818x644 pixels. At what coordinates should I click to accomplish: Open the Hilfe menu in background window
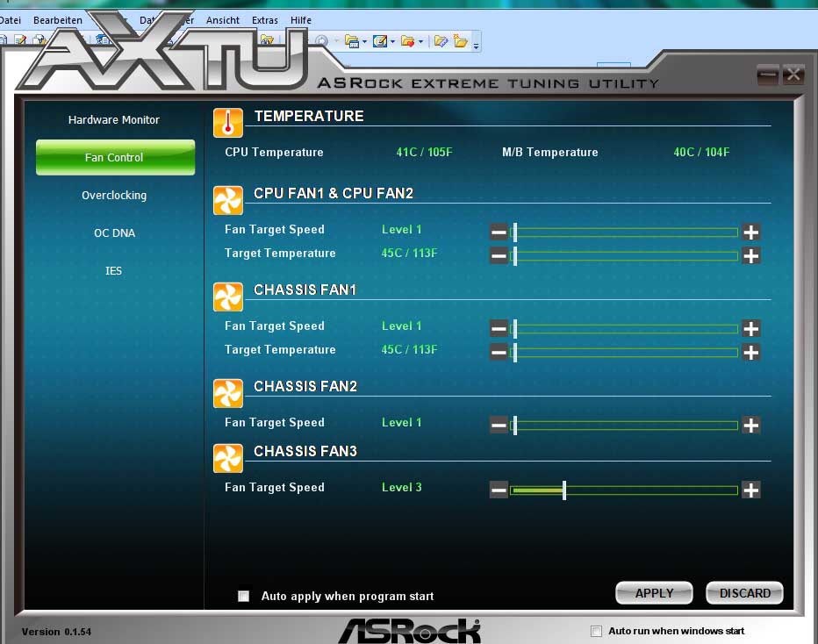pyautogui.click(x=301, y=20)
